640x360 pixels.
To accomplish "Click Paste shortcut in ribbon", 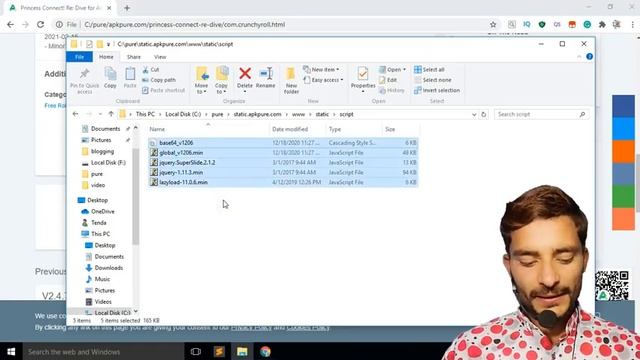I will (x=163, y=90).
